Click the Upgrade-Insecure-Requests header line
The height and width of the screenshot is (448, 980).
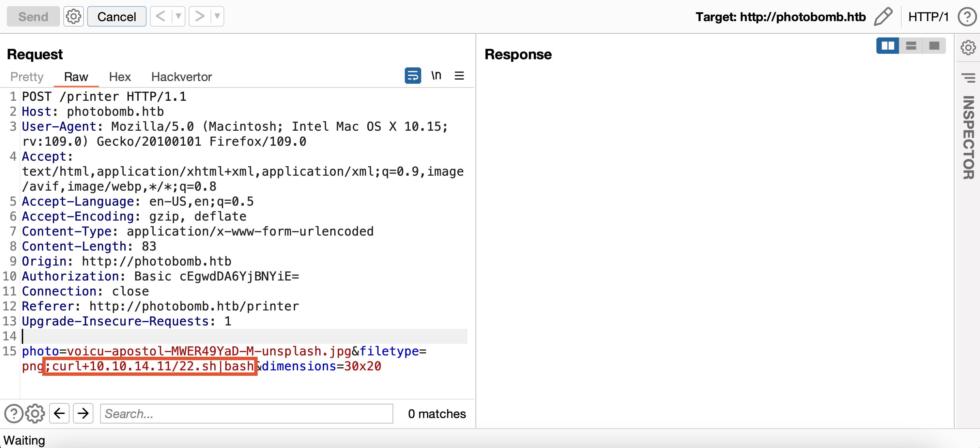point(127,321)
